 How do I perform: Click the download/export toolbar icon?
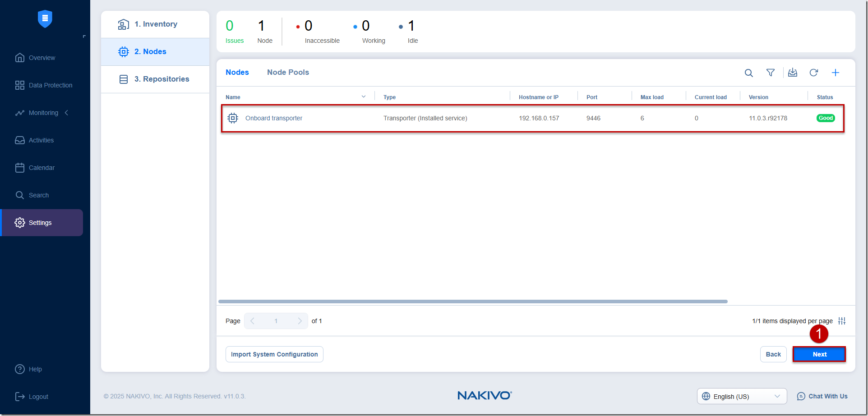(x=793, y=73)
